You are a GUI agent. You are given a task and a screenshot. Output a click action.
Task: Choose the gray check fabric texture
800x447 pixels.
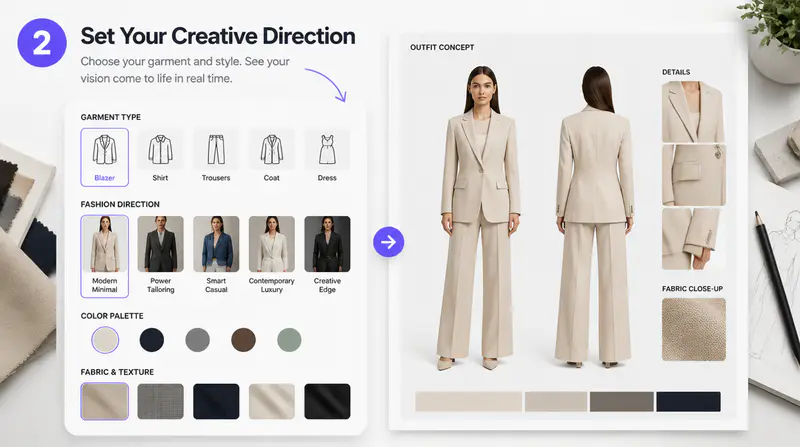point(160,402)
